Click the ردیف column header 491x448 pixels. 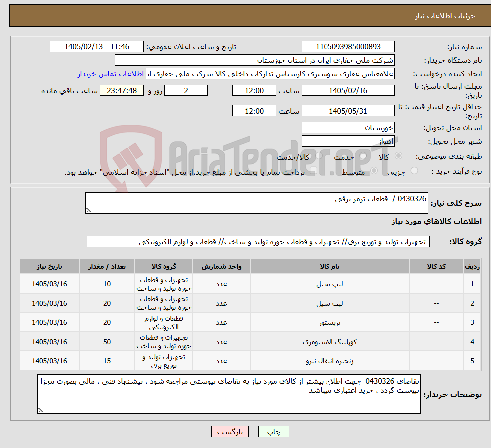click(472, 266)
